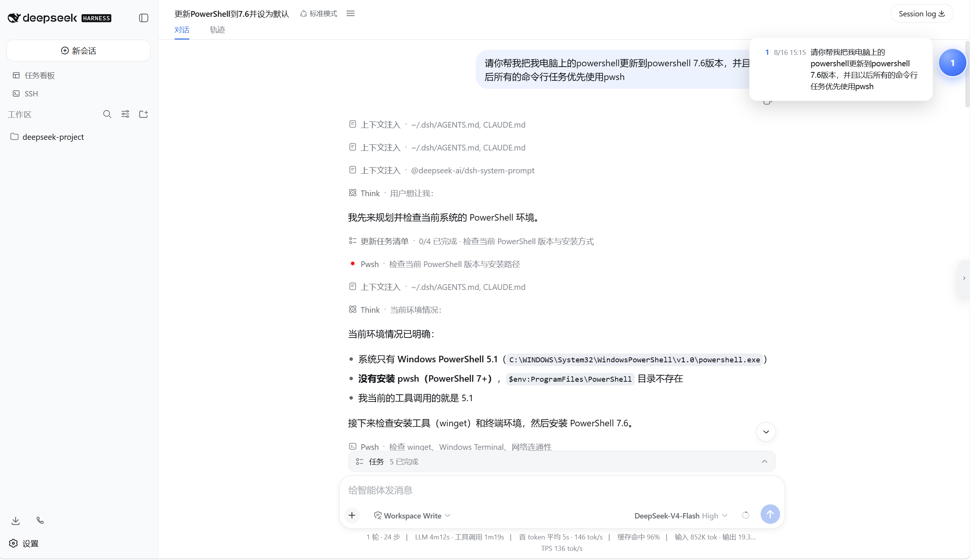The image size is (971, 560).
Task: Expand the Think 用户想让我 step
Action: 391,194
